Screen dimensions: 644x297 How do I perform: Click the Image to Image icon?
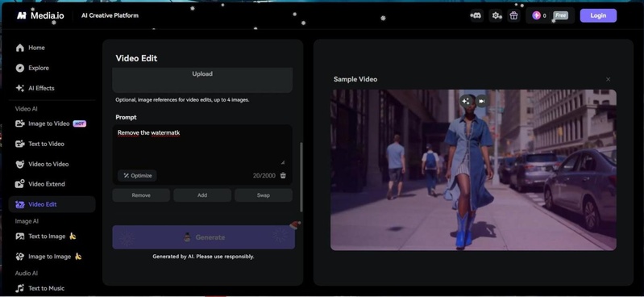click(19, 257)
